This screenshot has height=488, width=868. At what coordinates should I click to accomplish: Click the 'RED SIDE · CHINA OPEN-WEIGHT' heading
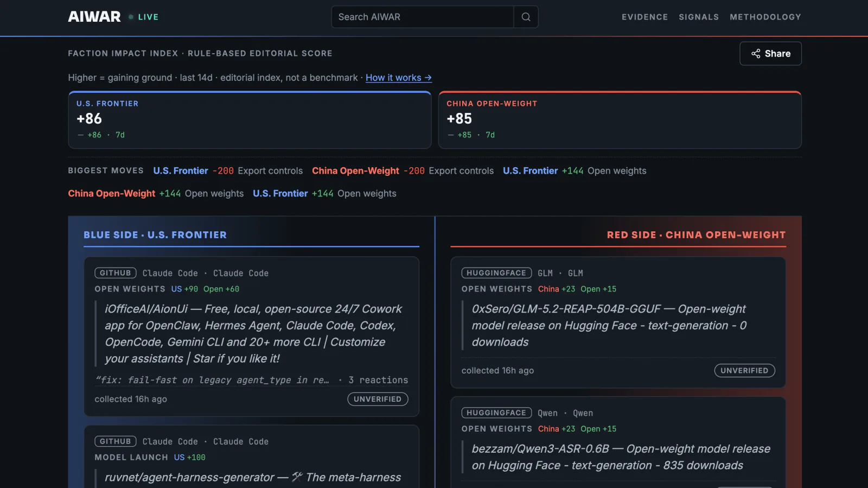pyautogui.click(x=696, y=235)
